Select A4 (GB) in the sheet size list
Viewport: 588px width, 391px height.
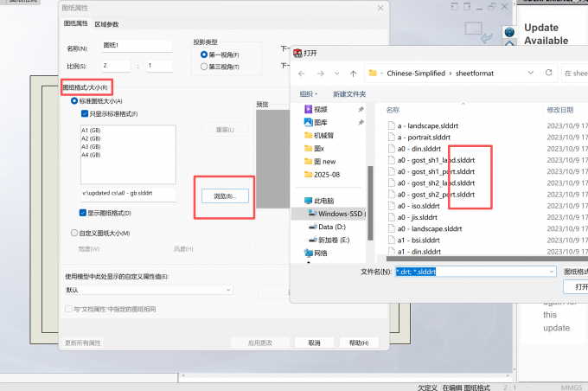[91, 155]
